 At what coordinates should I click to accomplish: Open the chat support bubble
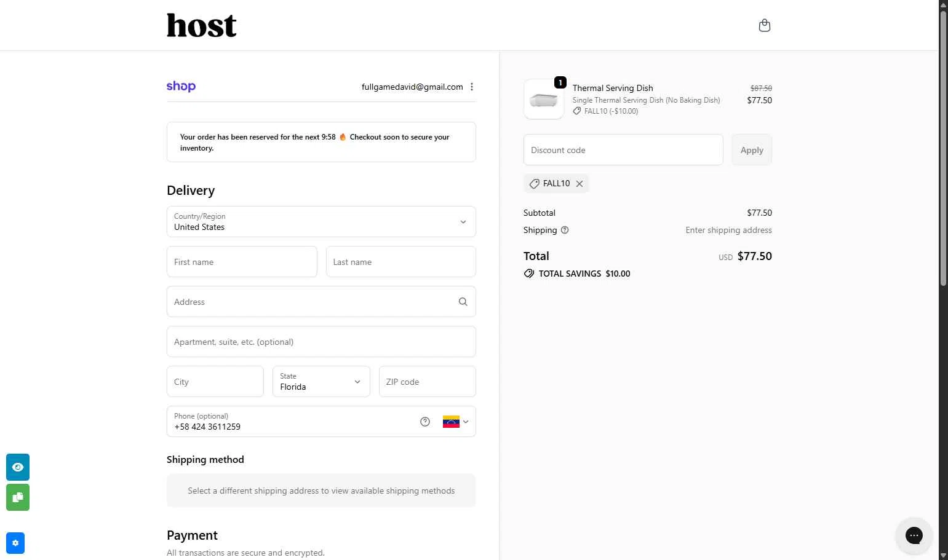pyautogui.click(x=914, y=535)
